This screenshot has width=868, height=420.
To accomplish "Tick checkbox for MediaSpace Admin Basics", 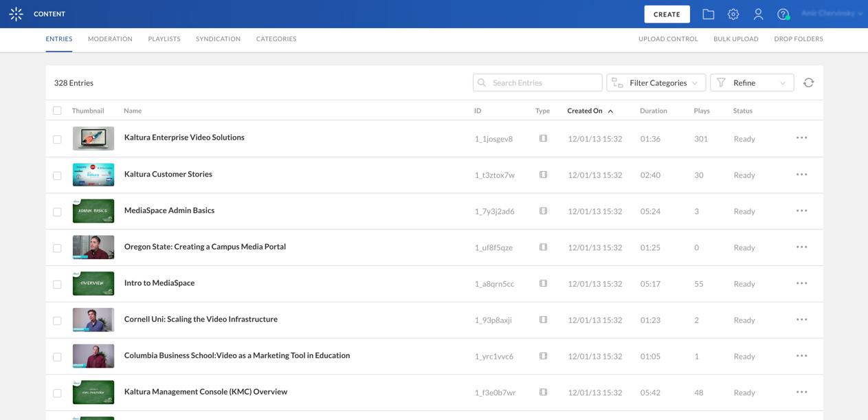I will (x=57, y=212).
